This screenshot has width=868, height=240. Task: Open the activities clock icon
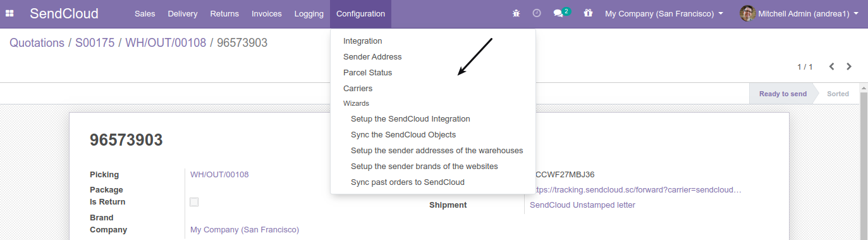point(537,13)
